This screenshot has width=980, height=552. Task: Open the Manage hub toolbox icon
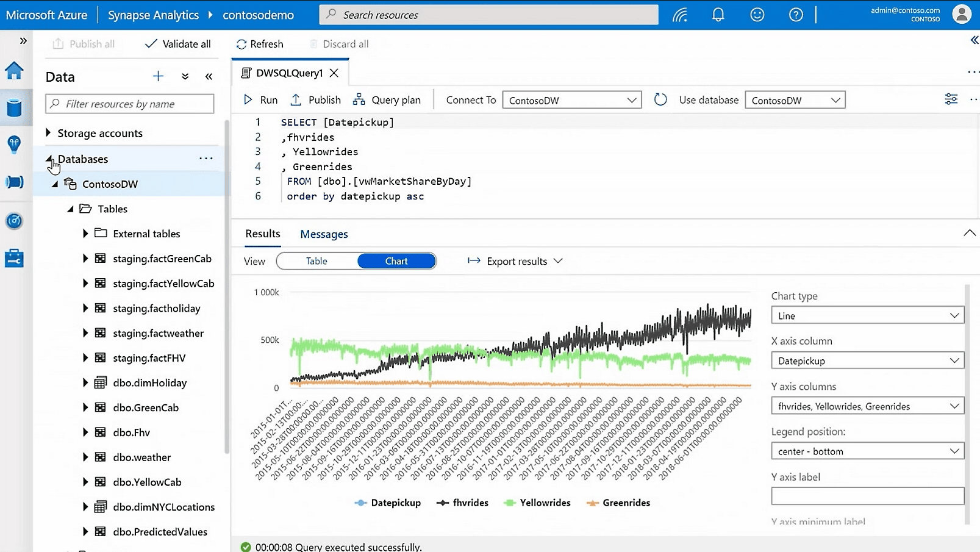14,257
